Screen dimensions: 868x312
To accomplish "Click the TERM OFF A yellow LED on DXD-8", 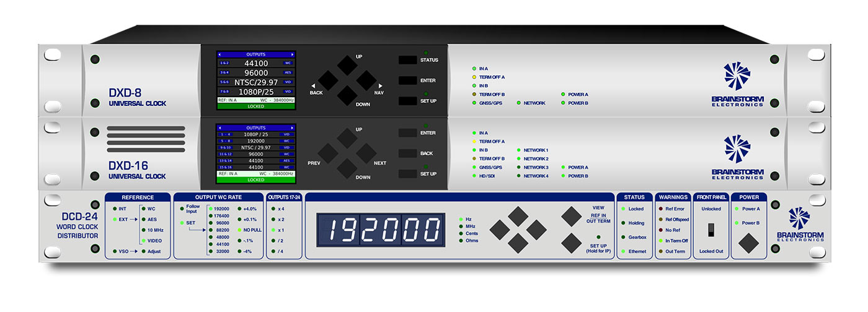I will [x=473, y=77].
